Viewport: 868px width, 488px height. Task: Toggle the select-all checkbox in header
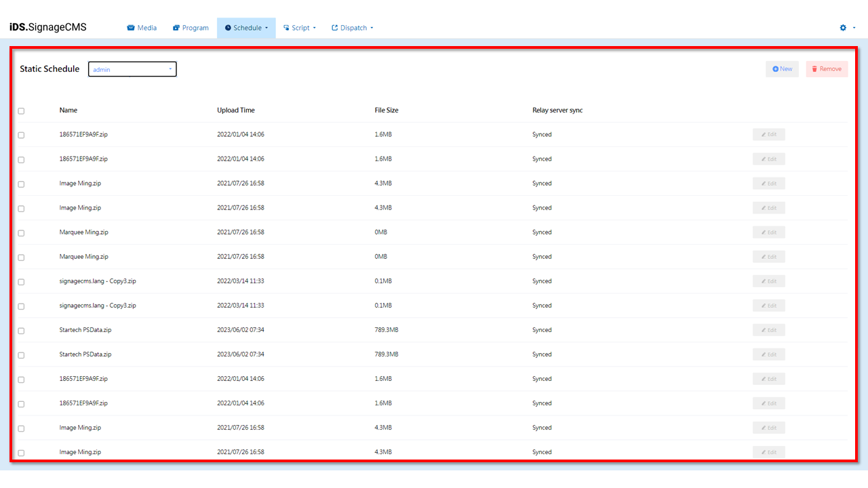(21, 111)
